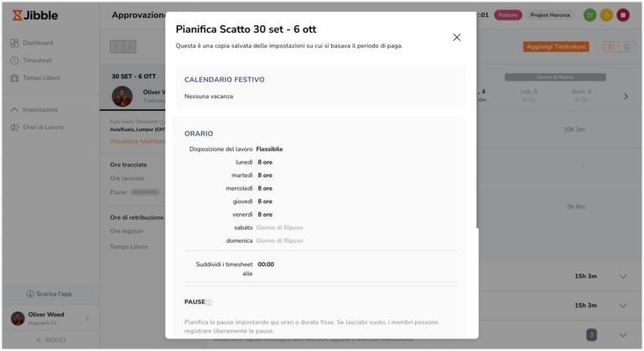Close the Pianifica Scatto dialog
The image size is (644, 351).
pos(456,38)
